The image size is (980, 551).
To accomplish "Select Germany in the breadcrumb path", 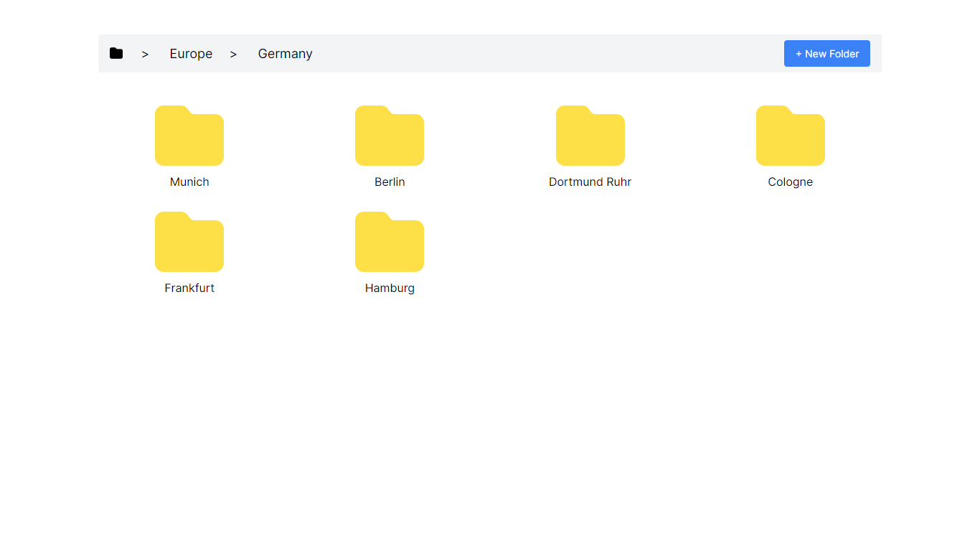I will click(x=285, y=54).
